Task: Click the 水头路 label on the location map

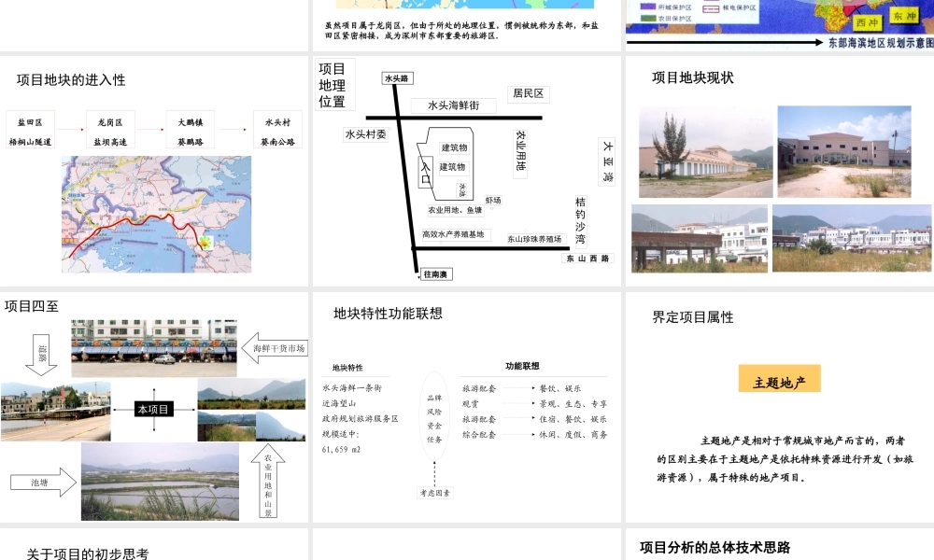Action: tap(397, 78)
